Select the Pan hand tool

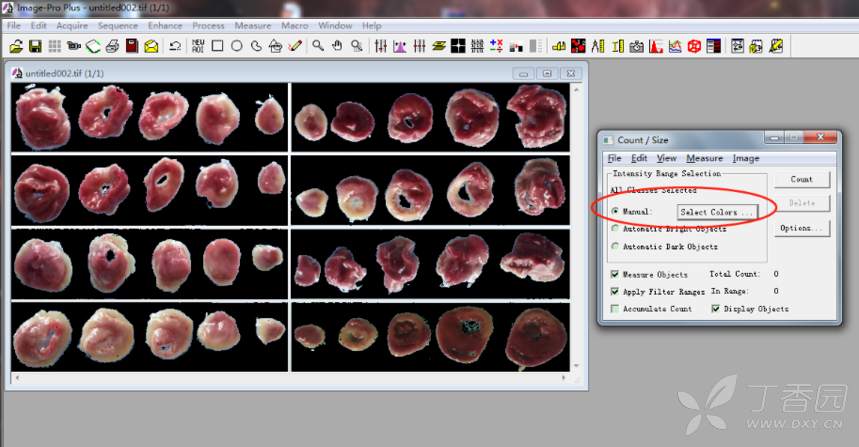tap(337, 46)
